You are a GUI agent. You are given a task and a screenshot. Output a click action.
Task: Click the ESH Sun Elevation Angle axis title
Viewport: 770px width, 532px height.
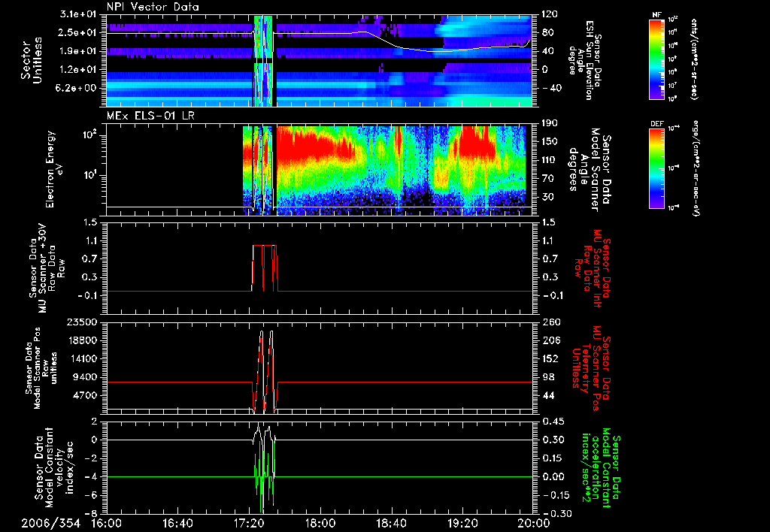(584, 60)
